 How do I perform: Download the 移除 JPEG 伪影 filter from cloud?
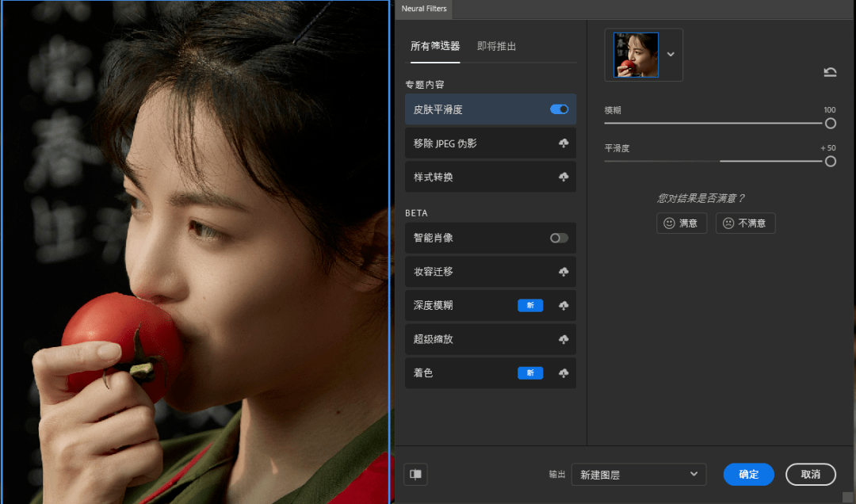tap(564, 143)
